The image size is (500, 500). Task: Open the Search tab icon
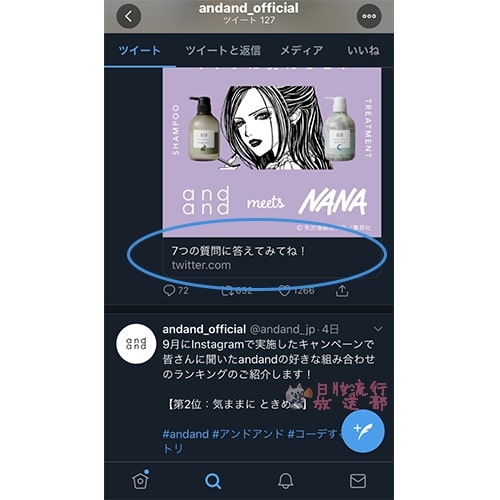coord(213,481)
